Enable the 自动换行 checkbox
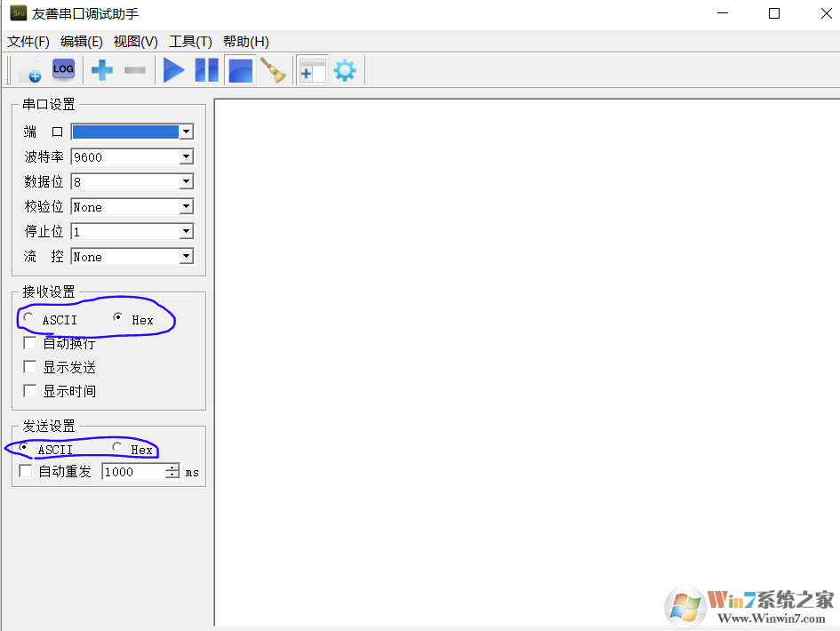Screen dimensions: 840x631 (x=30, y=343)
